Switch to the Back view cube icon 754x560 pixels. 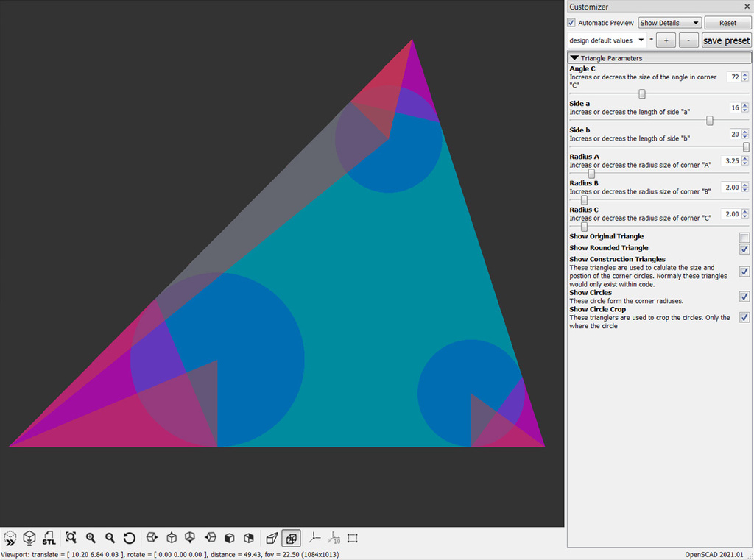[249, 538]
